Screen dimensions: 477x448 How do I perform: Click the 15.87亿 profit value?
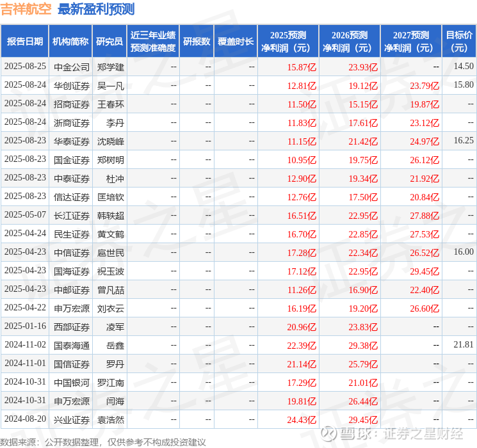point(302,67)
